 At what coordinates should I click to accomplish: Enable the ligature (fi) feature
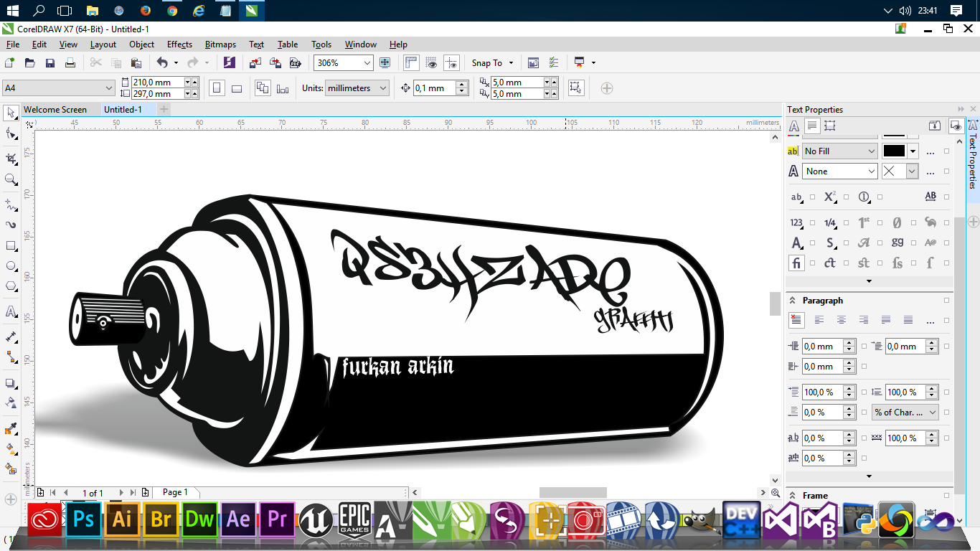tap(796, 263)
